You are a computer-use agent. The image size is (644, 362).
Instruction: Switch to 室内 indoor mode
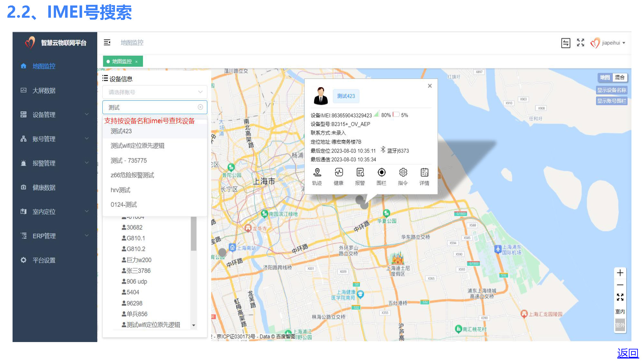620,311
